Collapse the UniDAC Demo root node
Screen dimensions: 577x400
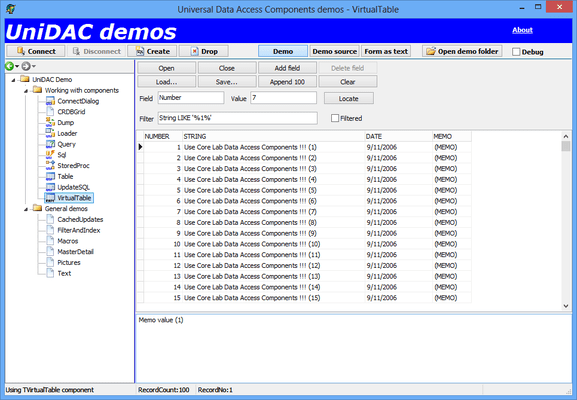pyautogui.click(x=13, y=80)
